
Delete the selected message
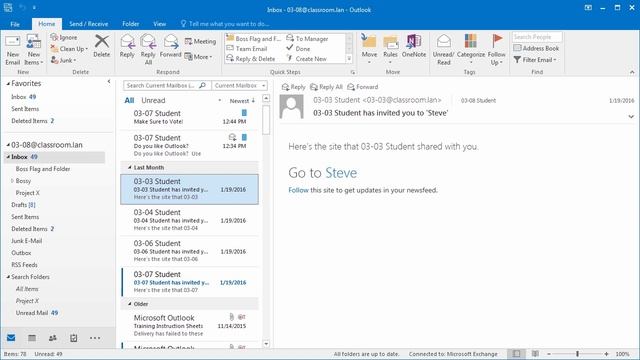(102, 46)
